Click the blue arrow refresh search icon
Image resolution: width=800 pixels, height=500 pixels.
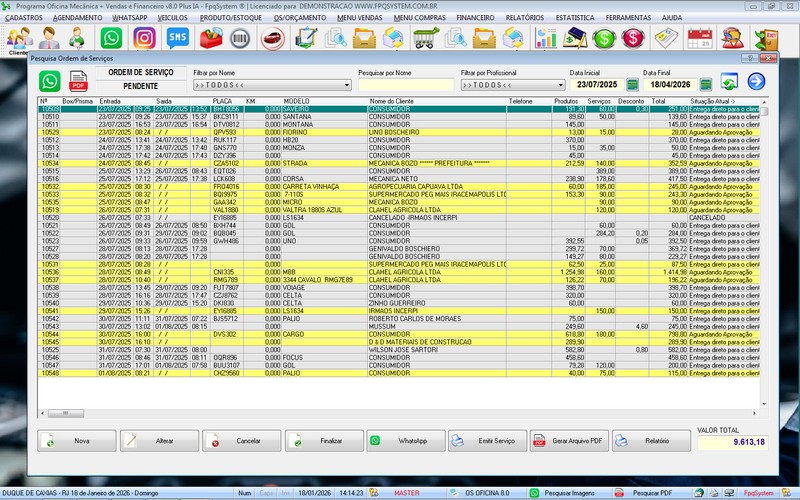click(x=756, y=82)
